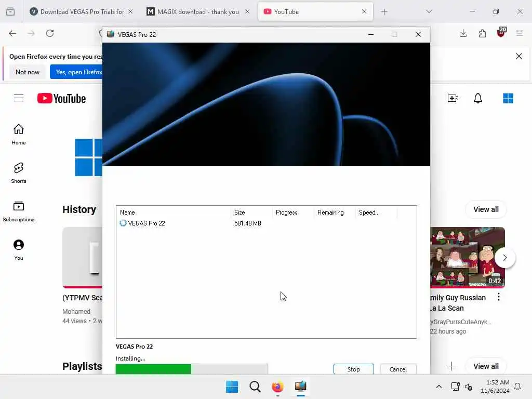Viewport: 532px width, 399px height.
Task: Click the Remaining column header
Action: click(335, 212)
